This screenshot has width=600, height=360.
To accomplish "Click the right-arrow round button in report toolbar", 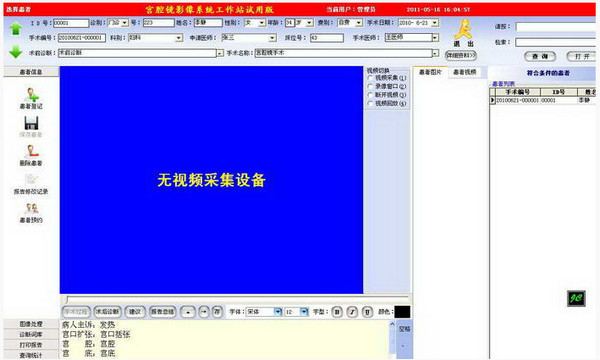I will 204,312.
